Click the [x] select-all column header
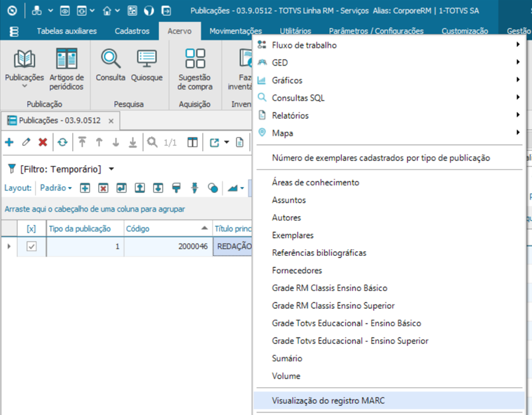Screen dimensions: 532x415 pyautogui.click(x=31, y=229)
